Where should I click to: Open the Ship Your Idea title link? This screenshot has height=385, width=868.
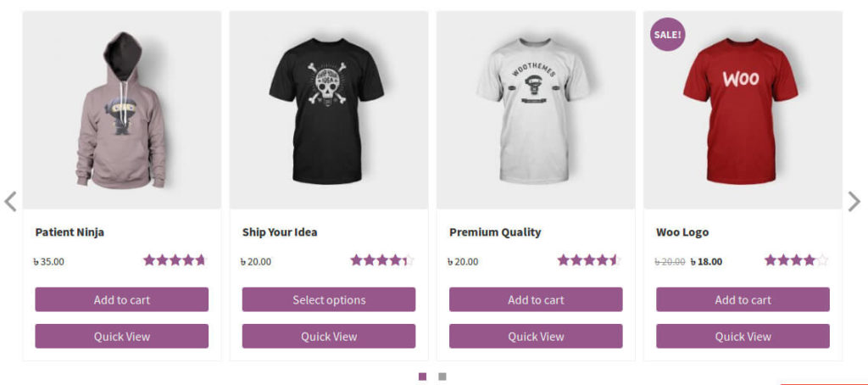pos(280,232)
